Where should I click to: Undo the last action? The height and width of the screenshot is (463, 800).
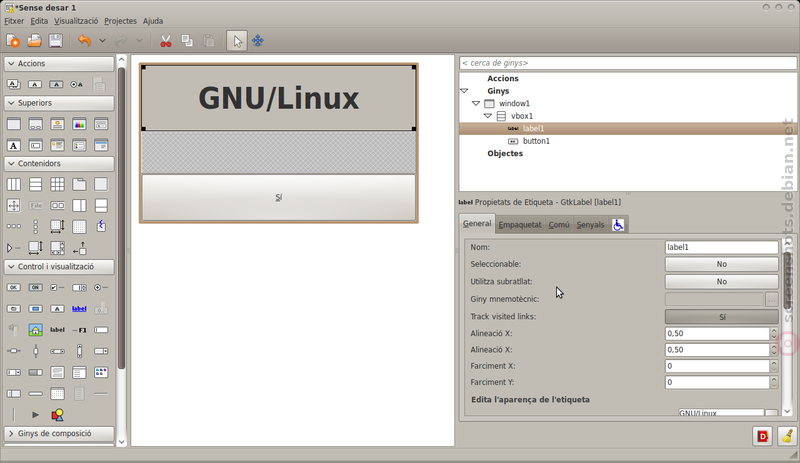(84, 41)
